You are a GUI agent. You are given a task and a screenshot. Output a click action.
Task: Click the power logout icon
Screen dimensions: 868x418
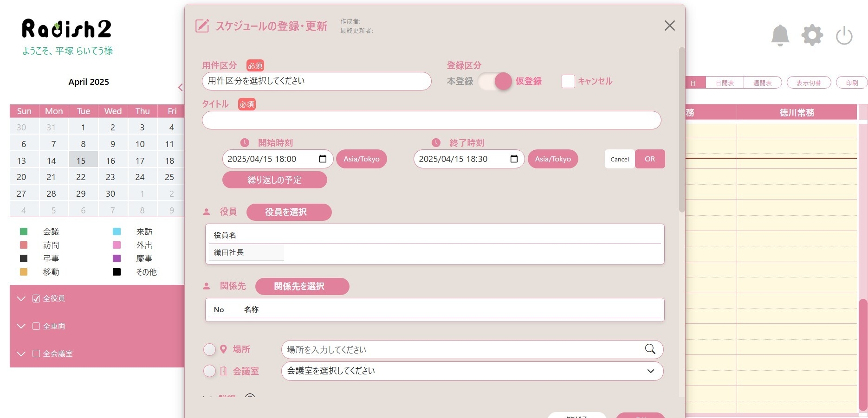point(844,36)
